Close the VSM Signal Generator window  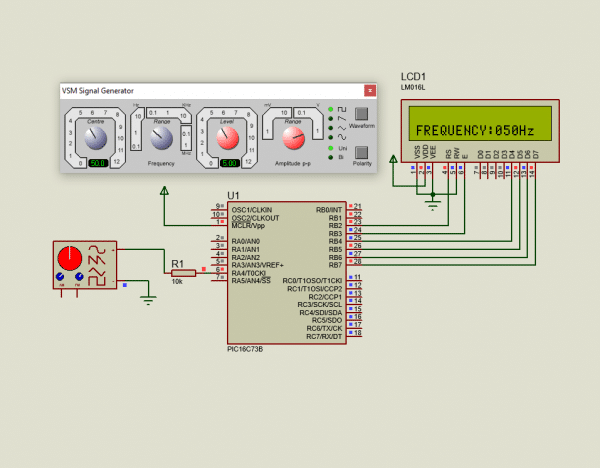pos(370,91)
